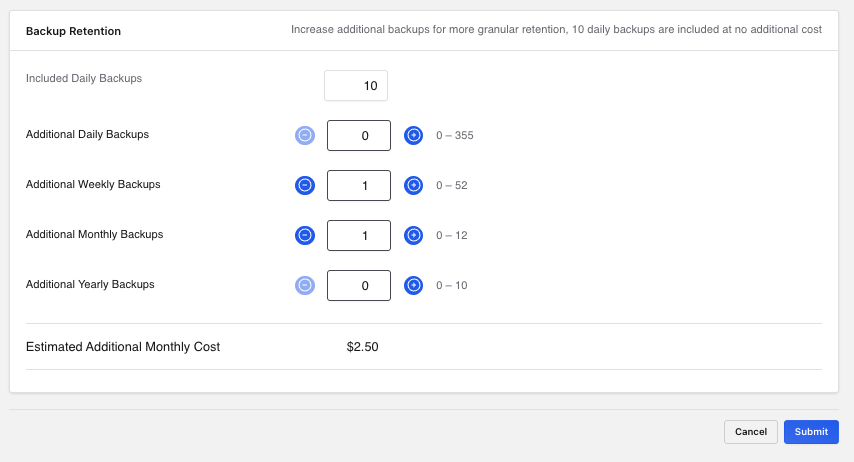Viewport: 854px width, 462px height.
Task: Increase Additional Daily Backups with plus icon
Action: [x=413, y=135]
